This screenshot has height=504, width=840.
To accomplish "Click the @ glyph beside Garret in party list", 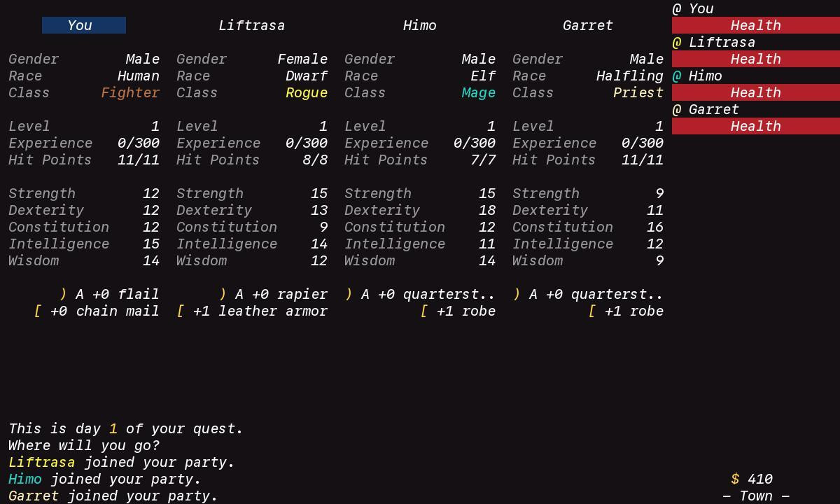I will (x=677, y=110).
